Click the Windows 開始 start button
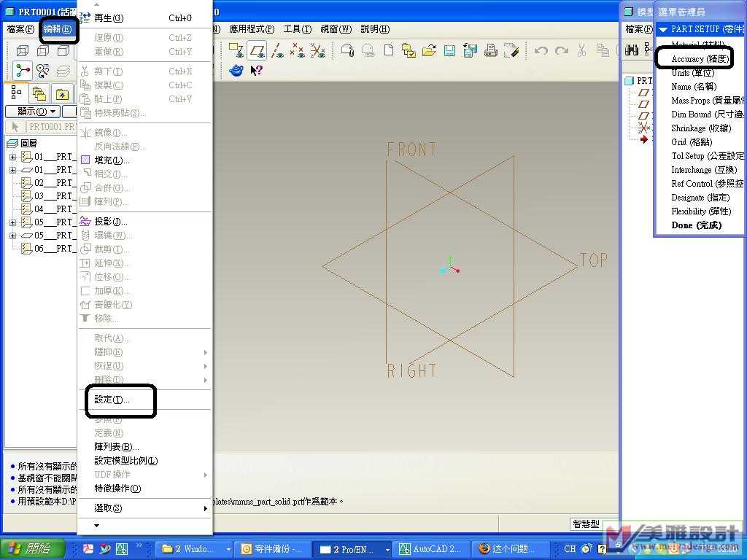This screenshot has height=560, width=747. [x=31, y=548]
